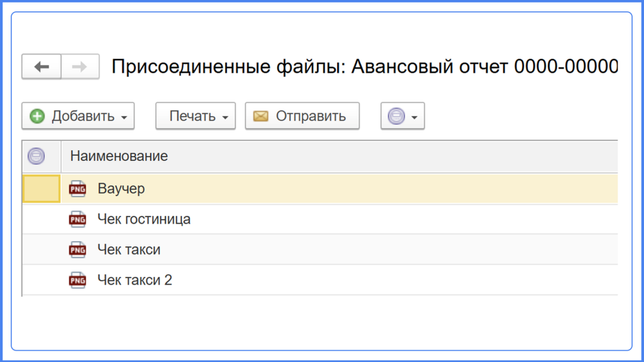
Task: Select the Чек гостиница file
Action: coord(144,219)
